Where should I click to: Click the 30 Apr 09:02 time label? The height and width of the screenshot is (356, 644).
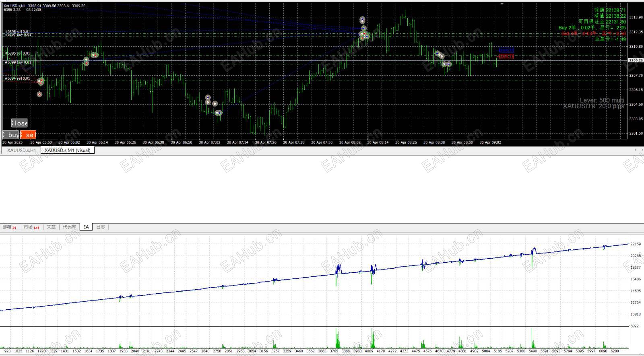(490, 142)
